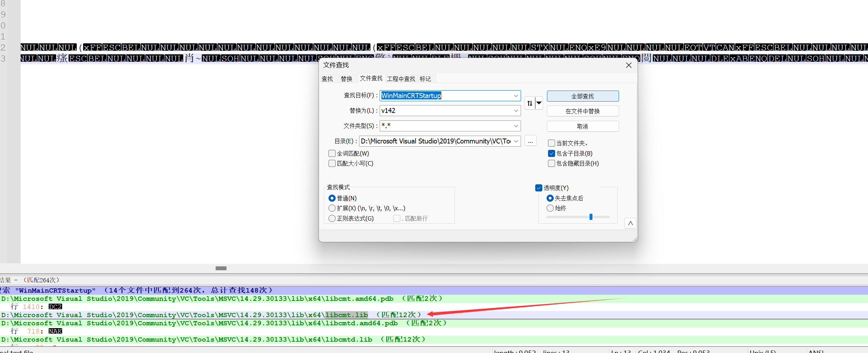The height and width of the screenshot is (353, 868).
Task: Click the 取消 button
Action: pos(582,126)
